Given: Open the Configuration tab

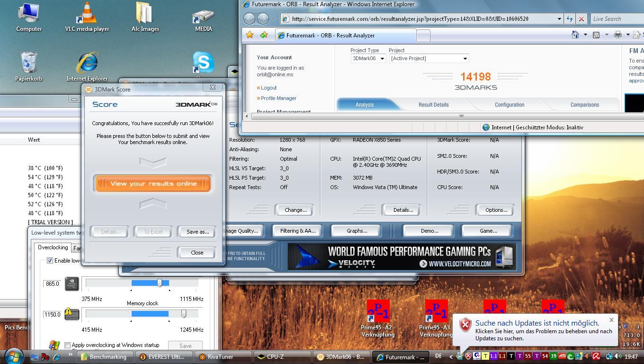Looking at the screenshot, I should pos(510,105).
